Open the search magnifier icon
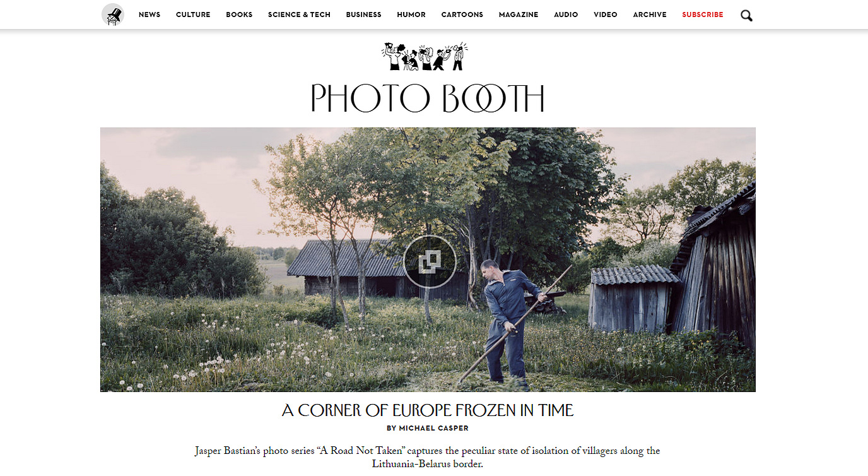The width and height of the screenshot is (868, 476). click(x=746, y=15)
